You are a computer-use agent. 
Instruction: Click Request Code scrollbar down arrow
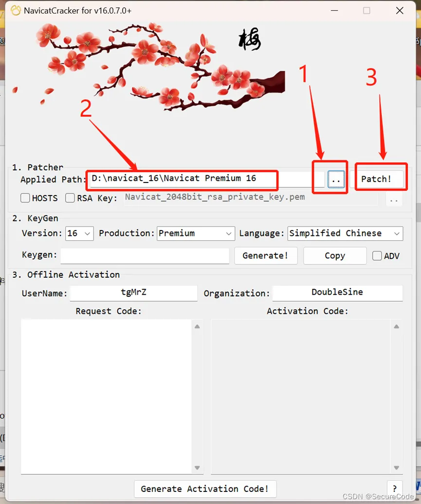tap(197, 468)
